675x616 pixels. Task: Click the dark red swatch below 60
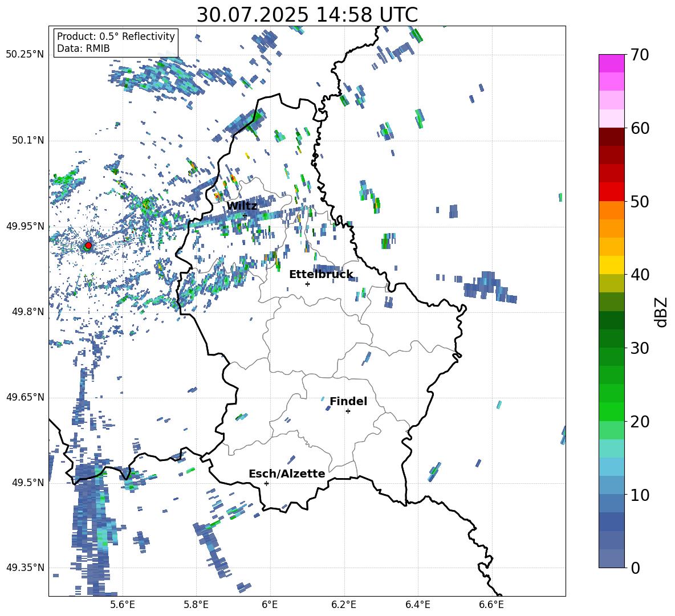coord(611,137)
